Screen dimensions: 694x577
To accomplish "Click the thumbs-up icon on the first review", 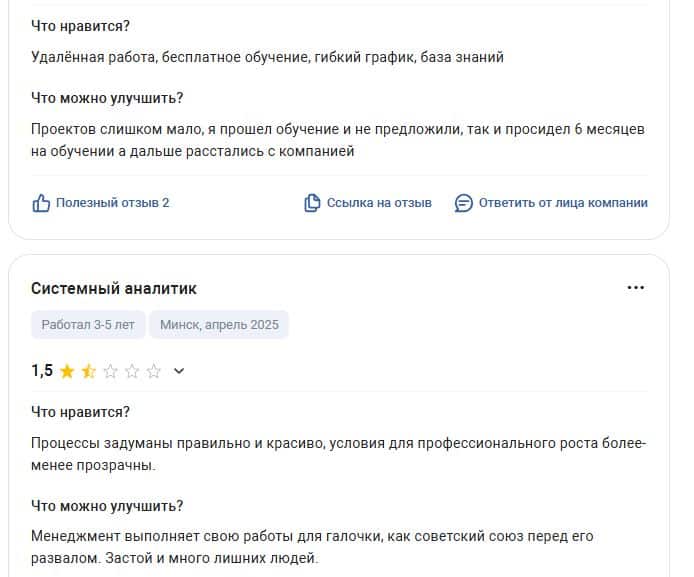I will 41,203.
